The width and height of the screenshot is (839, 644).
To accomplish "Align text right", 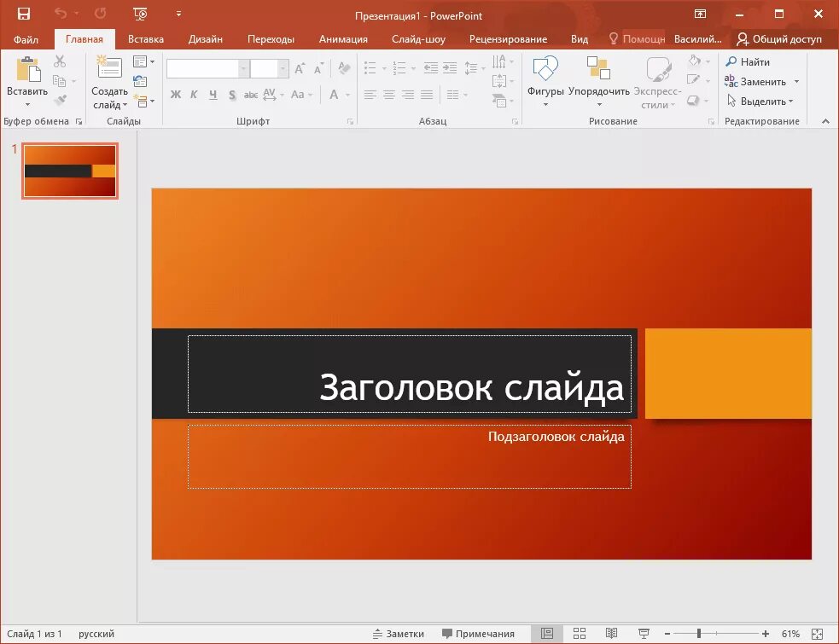I will tap(408, 95).
